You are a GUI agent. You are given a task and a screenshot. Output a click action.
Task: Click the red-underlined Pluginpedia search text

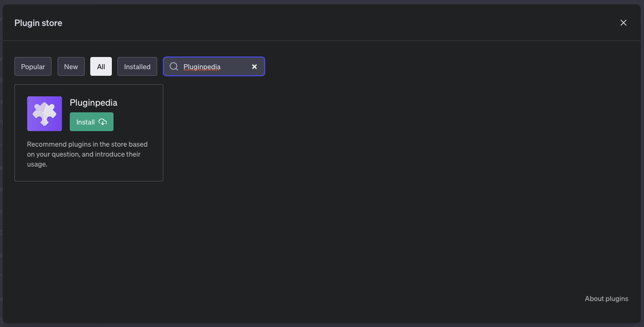(x=202, y=67)
